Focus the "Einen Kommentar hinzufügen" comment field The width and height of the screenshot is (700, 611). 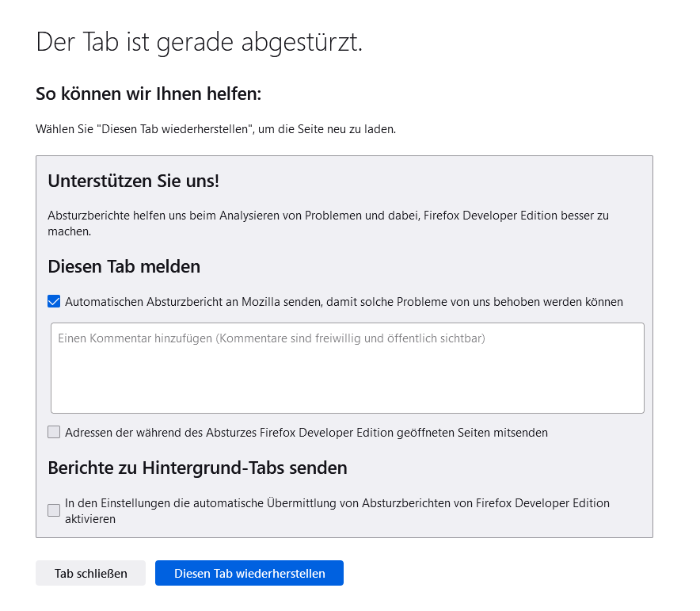(x=347, y=368)
